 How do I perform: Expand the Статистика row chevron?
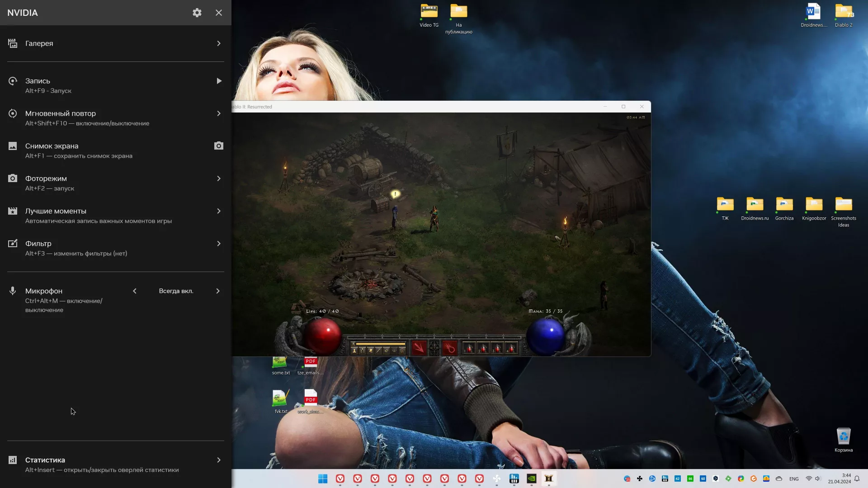219,460
